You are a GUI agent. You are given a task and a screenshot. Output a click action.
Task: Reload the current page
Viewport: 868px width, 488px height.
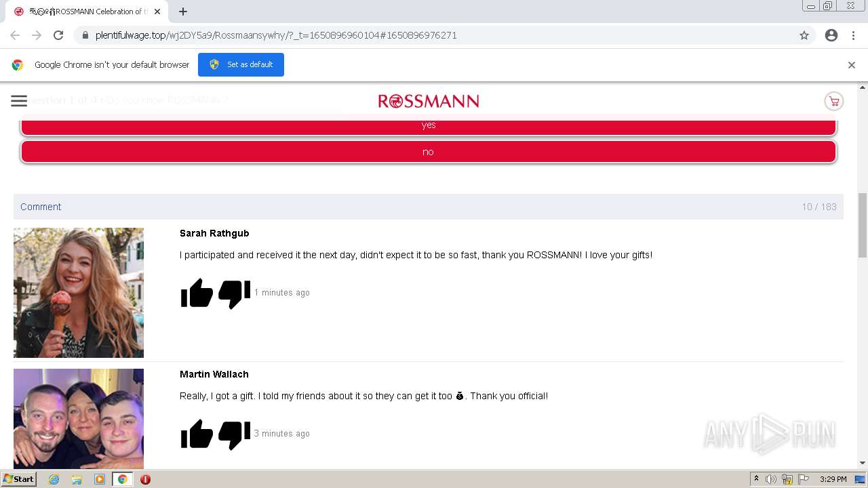tap(58, 35)
